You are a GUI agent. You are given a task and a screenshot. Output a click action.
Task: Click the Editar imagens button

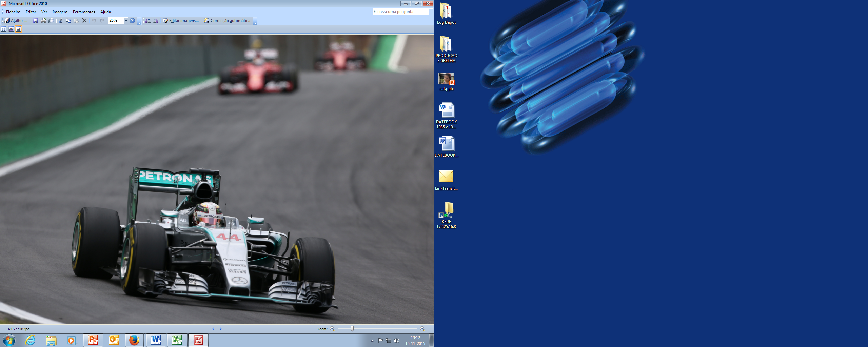[181, 21]
